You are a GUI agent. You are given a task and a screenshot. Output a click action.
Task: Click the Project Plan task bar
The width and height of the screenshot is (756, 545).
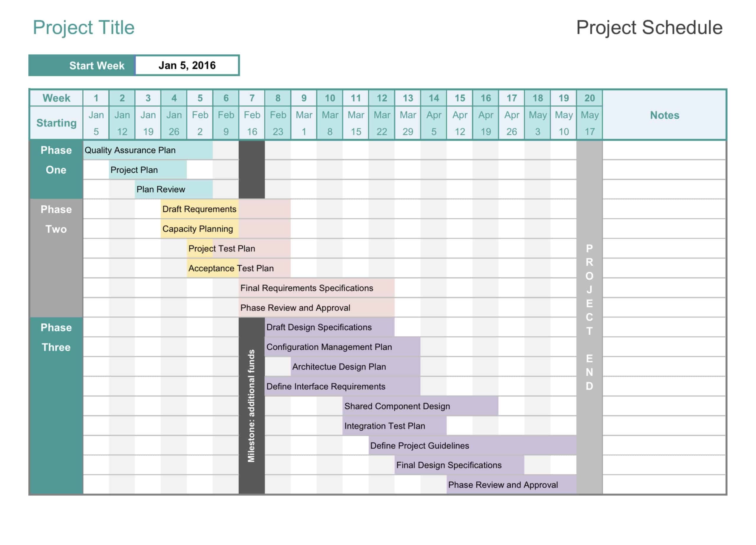coord(148,170)
